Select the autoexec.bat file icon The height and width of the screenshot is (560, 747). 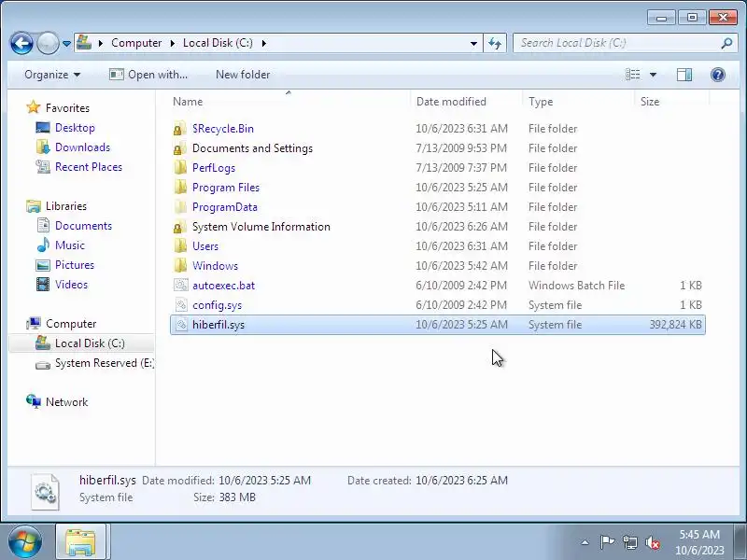[x=180, y=286]
